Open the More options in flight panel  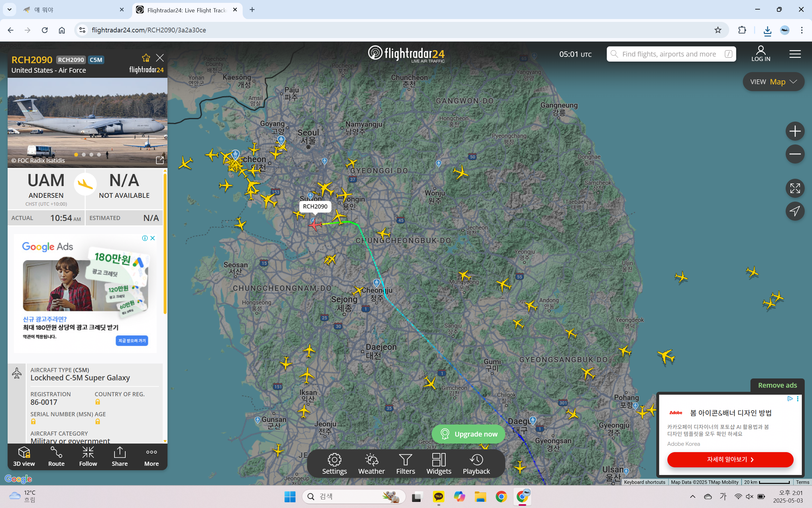point(151,456)
